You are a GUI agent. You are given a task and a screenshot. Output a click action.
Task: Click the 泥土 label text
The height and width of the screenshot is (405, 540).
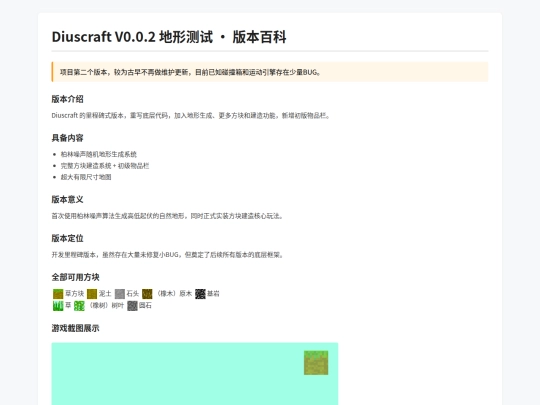105,294
